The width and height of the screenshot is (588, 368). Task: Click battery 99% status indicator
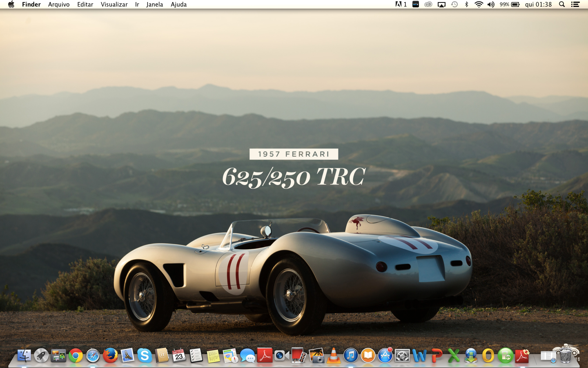(510, 4)
